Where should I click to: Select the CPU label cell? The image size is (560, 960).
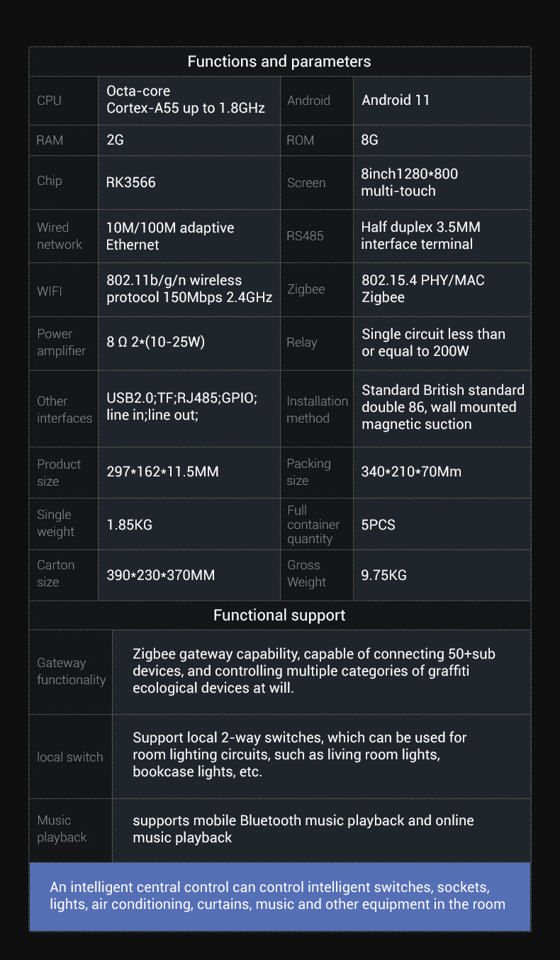coord(63,101)
